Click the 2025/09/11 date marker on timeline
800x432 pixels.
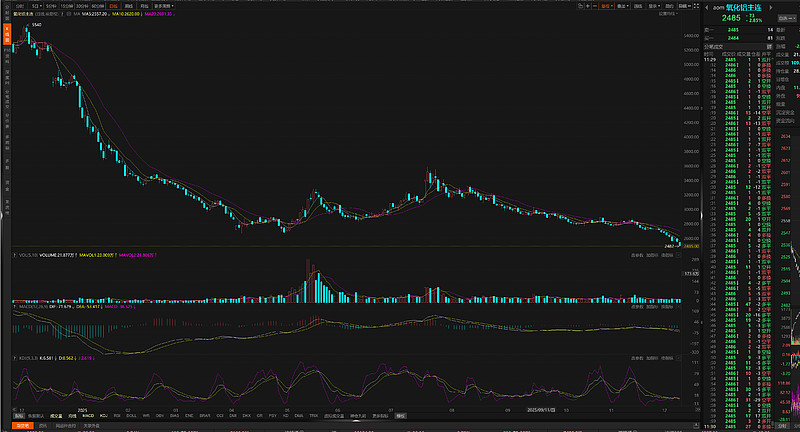point(541,410)
